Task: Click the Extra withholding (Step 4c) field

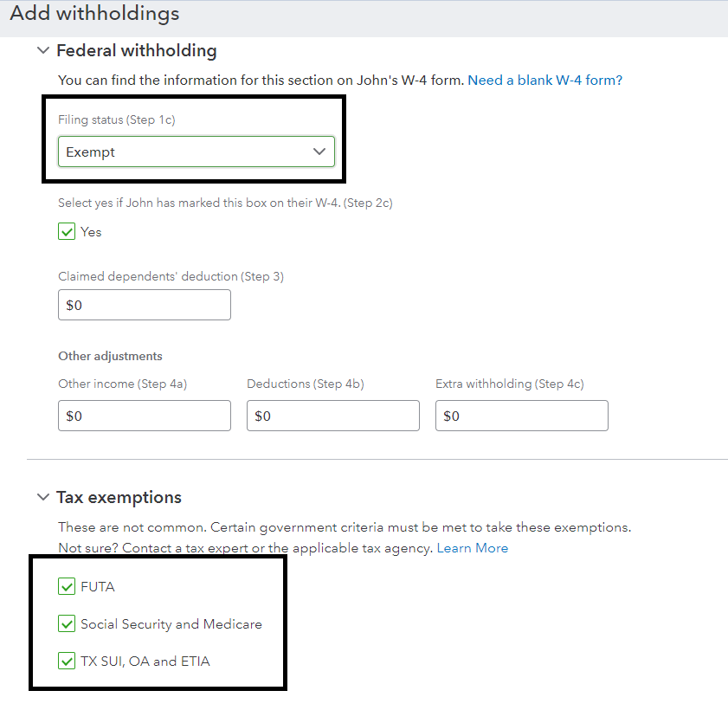Action: 521,416
